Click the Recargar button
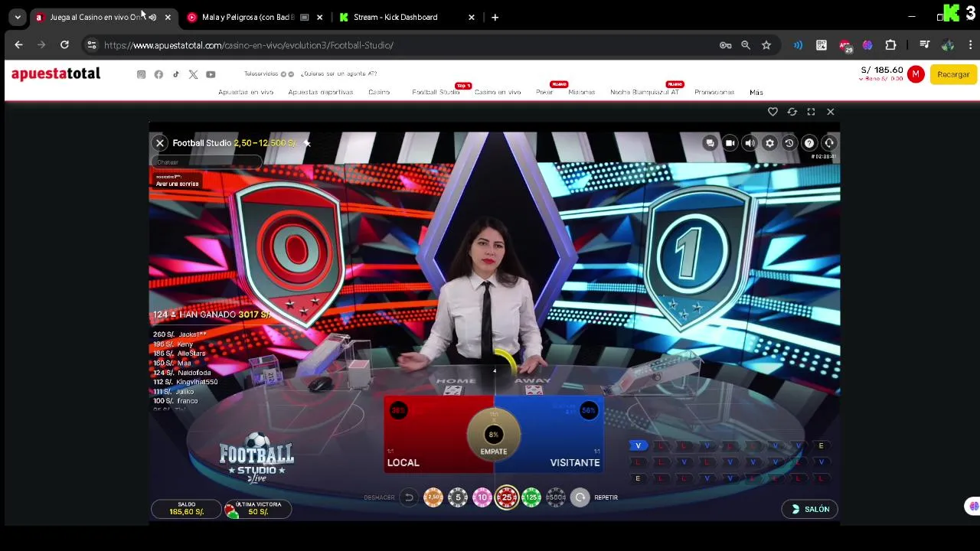The image size is (980, 551). 953,74
